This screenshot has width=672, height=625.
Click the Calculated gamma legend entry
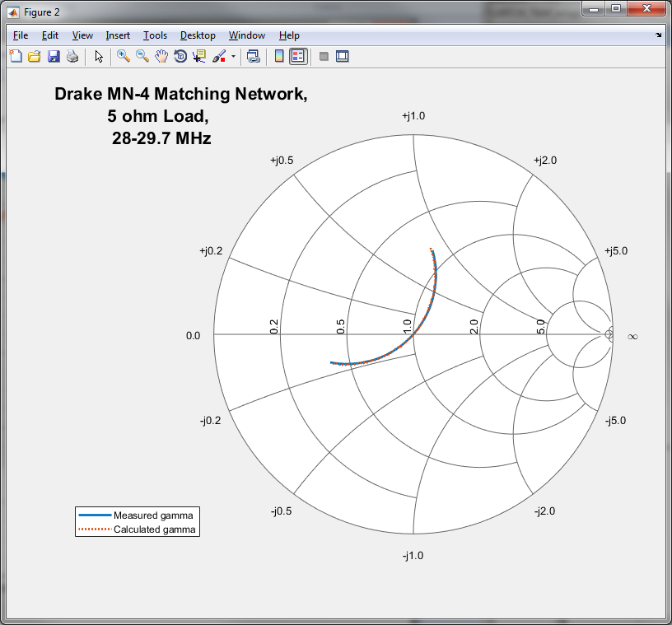tap(154, 529)
